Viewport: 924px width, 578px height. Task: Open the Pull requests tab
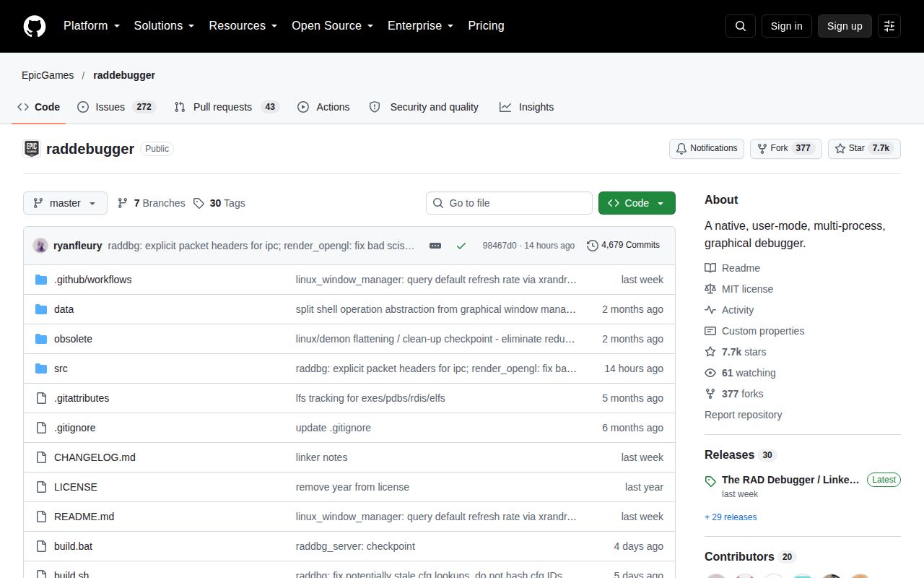point(227,107)
